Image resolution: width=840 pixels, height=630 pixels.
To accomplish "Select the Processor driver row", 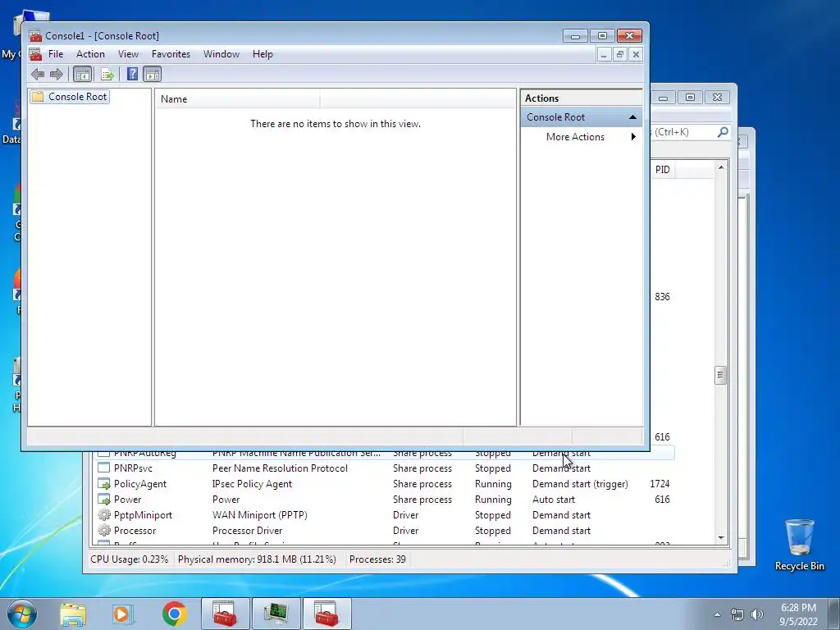I will 383,531.
